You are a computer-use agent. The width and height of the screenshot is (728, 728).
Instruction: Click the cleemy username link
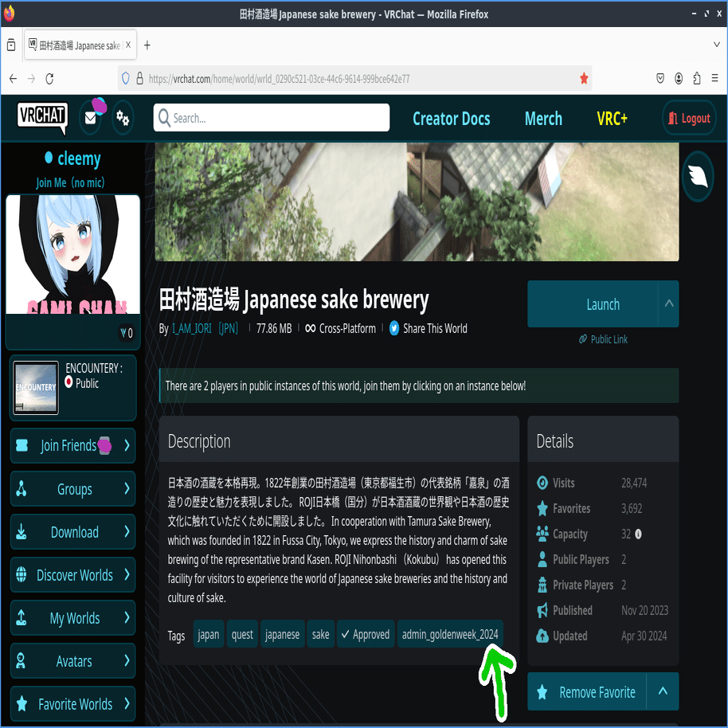[x=79, y=159]
